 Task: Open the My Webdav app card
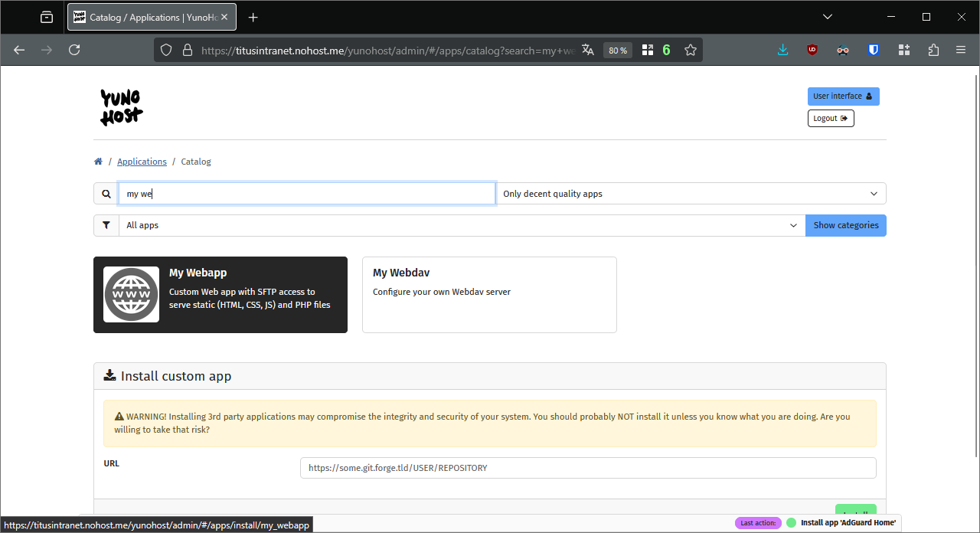(x=489, y=295)
